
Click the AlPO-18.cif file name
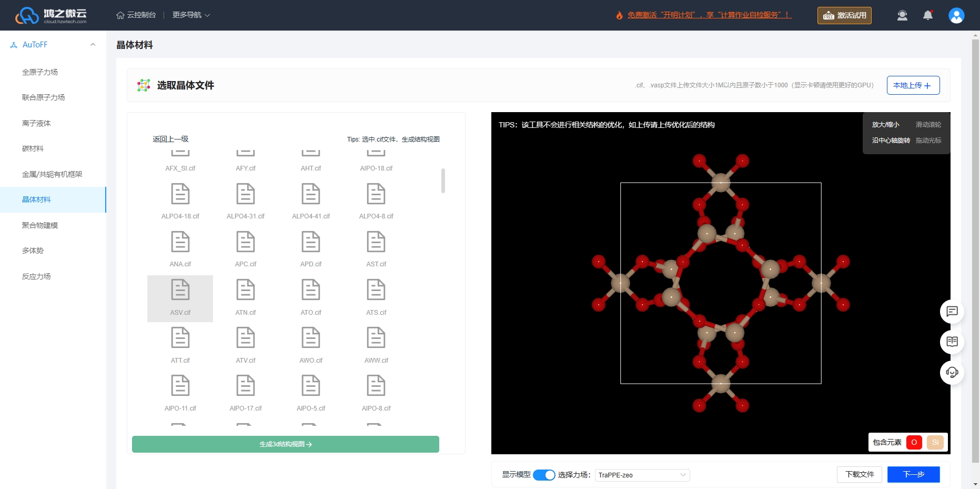376,168
